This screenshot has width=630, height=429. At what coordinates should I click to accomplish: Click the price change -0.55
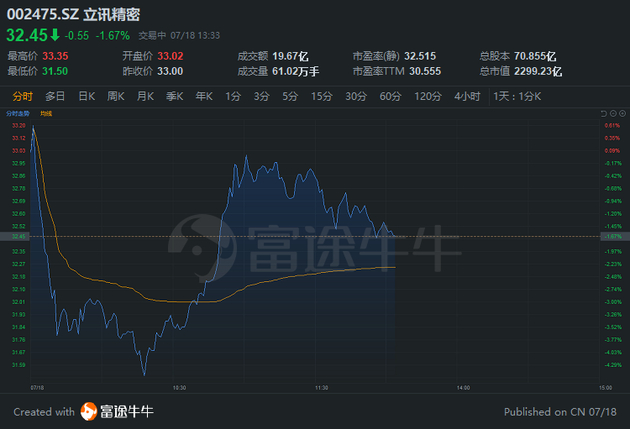click(77, 36)
